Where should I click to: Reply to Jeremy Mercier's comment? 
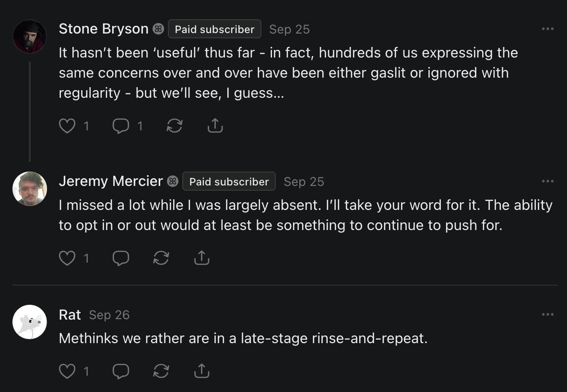tap(121, 258)
